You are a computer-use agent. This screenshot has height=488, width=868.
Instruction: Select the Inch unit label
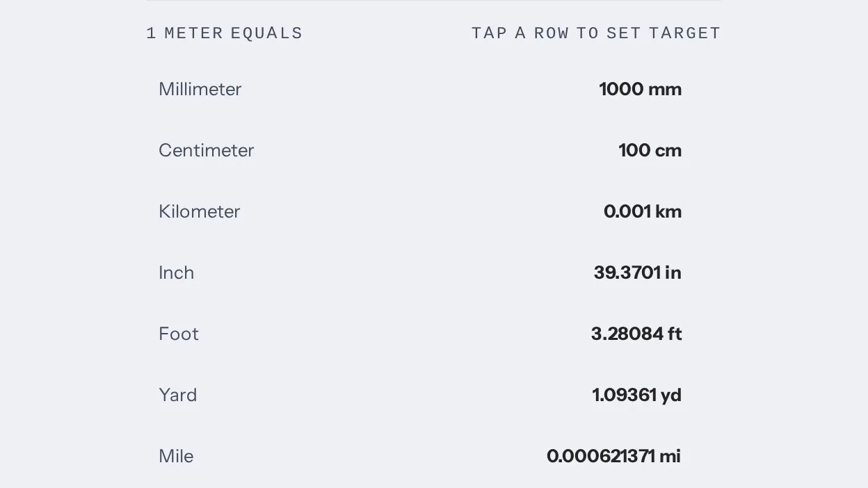pos(176,273)
